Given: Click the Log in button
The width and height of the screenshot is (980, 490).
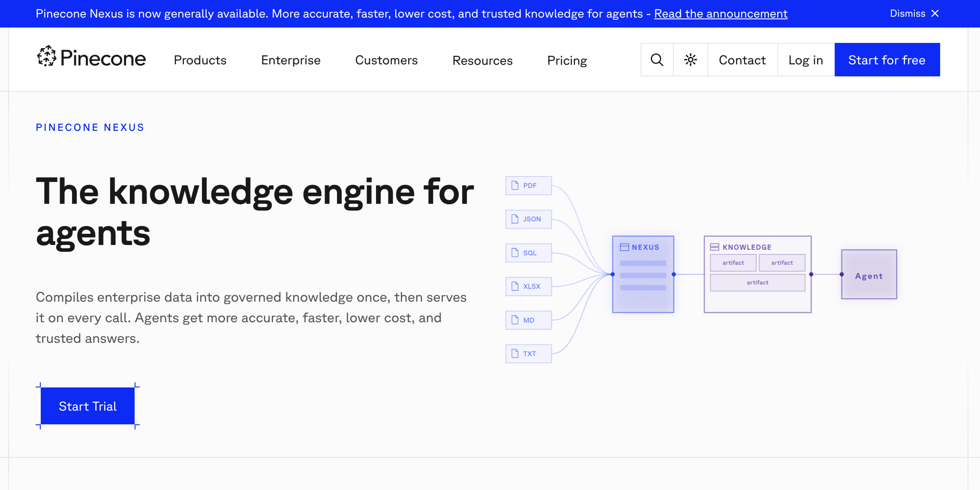Looking at the screenshot, I should tap(806, 60).
